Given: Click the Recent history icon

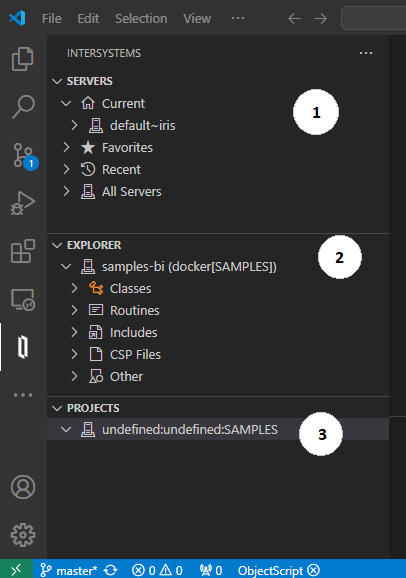Looking at the screenshot, I should pyautogui.click(x=88, y=169).
